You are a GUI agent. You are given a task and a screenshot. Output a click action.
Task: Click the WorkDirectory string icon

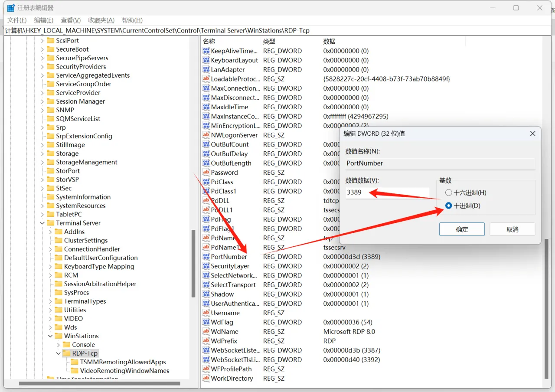[x=206, y=379]
